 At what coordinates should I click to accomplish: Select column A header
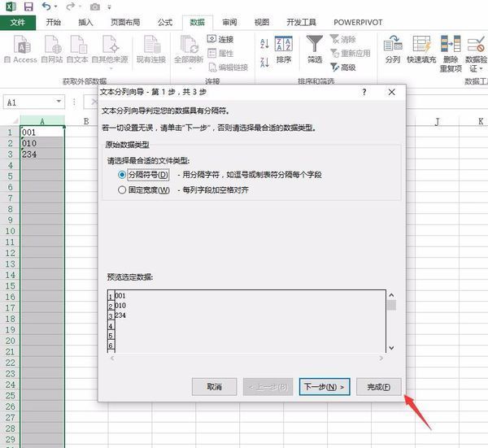[x=42, y=121]
